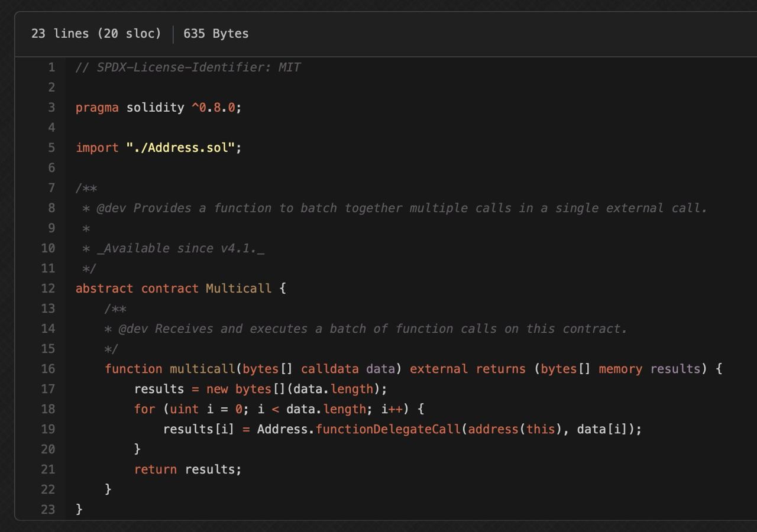
Task: Click the "SPDX-License-Identifier: MIT" comment
Action: [188, 67]
